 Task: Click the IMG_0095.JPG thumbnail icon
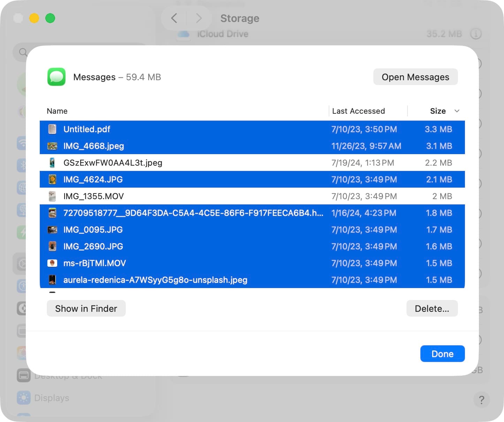[x=52, y=230]
